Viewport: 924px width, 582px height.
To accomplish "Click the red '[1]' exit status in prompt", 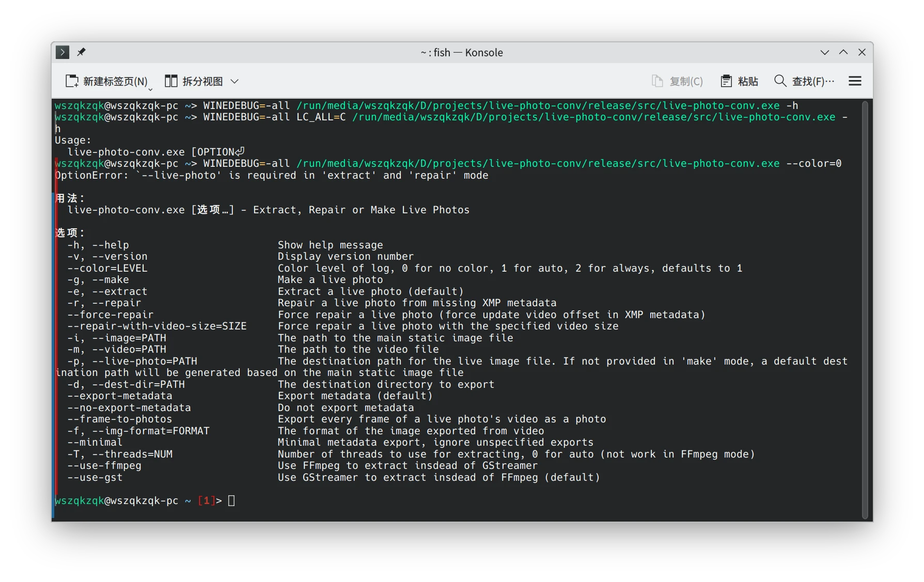I will click(x=207, y=500).
